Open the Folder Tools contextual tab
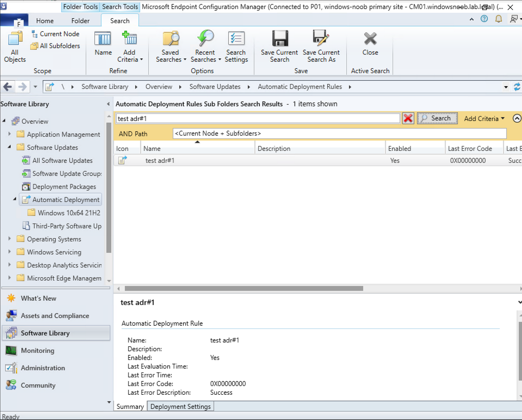Screen dimensions: 522x420 pyautogui.click(x=80, y=7)
